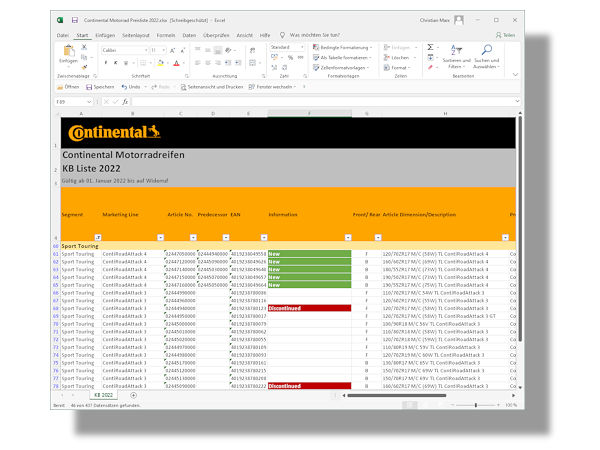The width and height of the screenshot is (600, 450).
Task: Click Öffnen in quick access toolbar
Action: pos(68,87)
